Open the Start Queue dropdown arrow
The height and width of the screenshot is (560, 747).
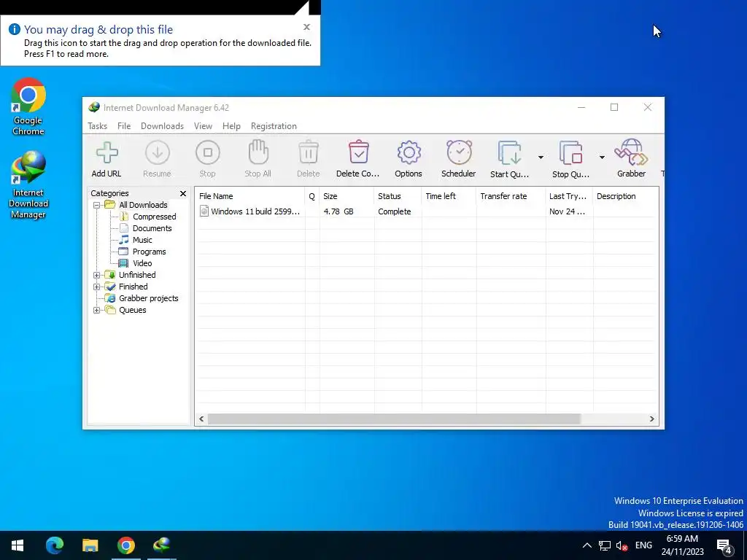click(x=541, y=157)
